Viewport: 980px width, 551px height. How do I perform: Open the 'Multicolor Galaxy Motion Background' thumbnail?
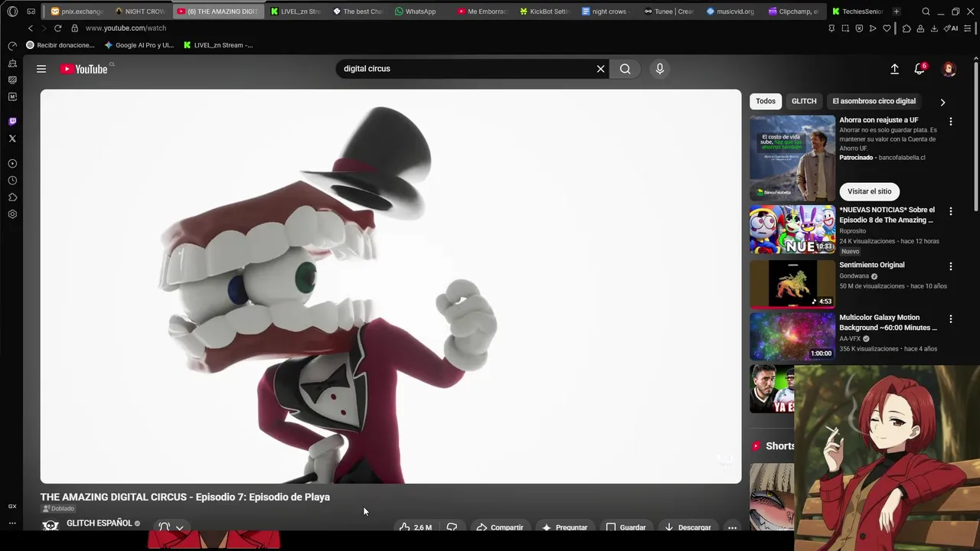pyautogui.click(x=792, y=336)
